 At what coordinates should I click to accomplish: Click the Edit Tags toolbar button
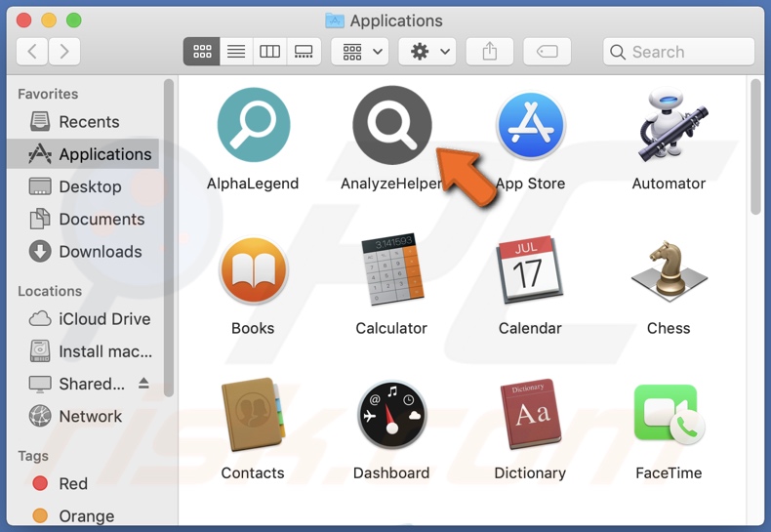(547, 51)
